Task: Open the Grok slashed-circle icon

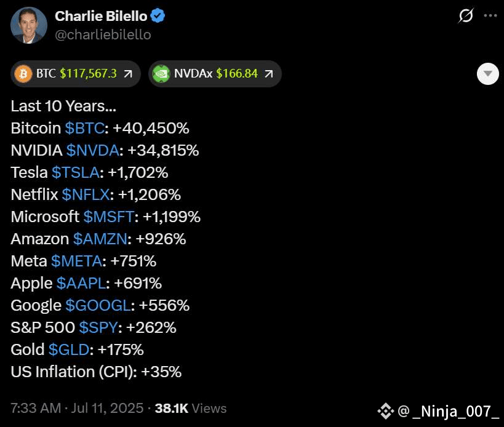Action: click(465, 16)
